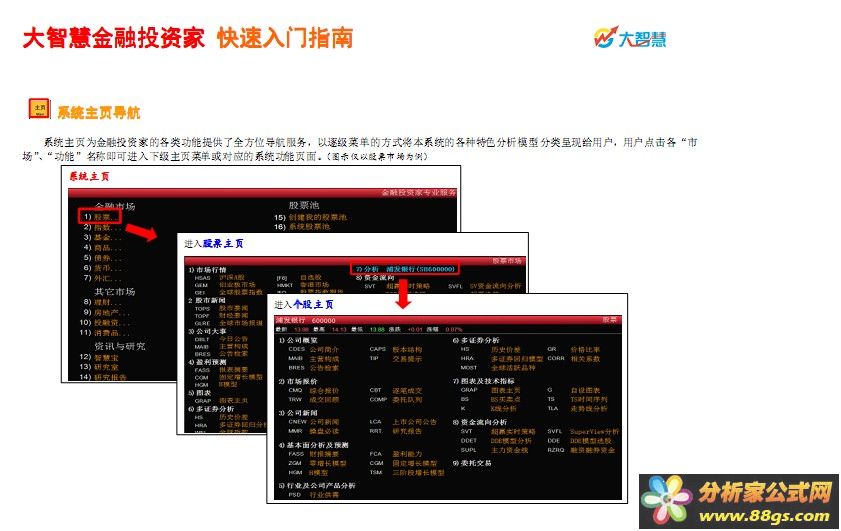The width and height of the screenshot is (841, 531).
Task: Click the 大智慧 logo at page top
Action: click(630, 38)
